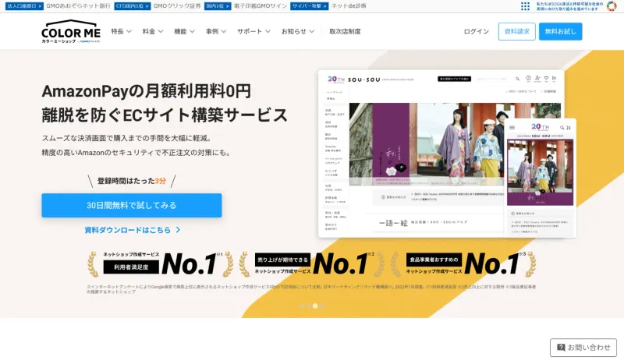Viewport: 624px width, 364px height.
Task: Click the COLOR ME shop logo
Action: (71, 31)
